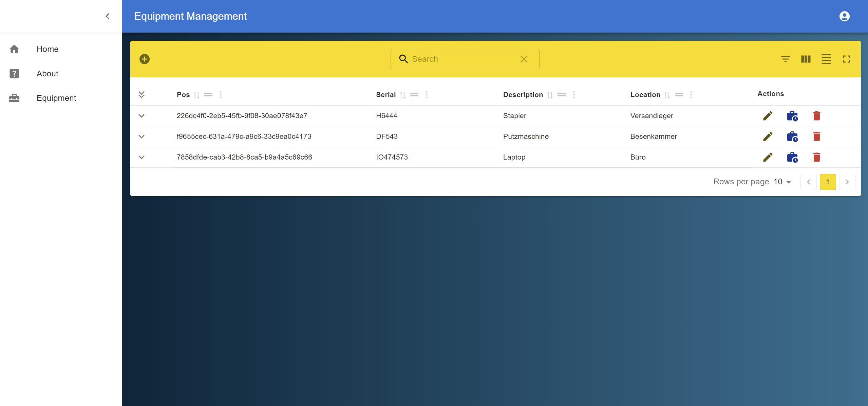Open Equipment section in sidebar
The width and height of the screenshot is (868, 406).
click(61, 98)
